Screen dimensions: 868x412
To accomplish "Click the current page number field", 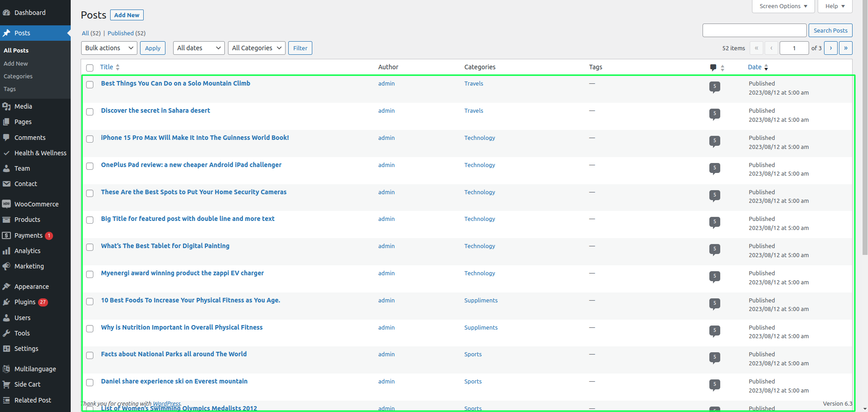I will click(x=794, y=48).
